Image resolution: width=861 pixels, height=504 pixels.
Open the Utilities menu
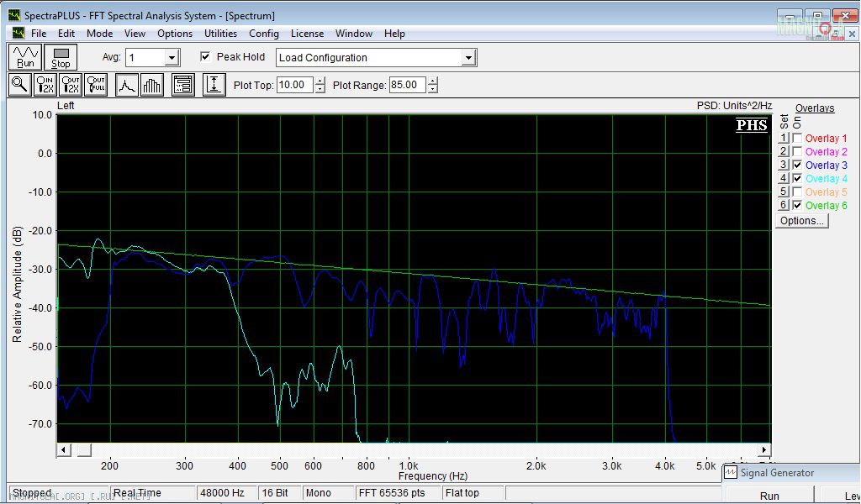[220, 34]
